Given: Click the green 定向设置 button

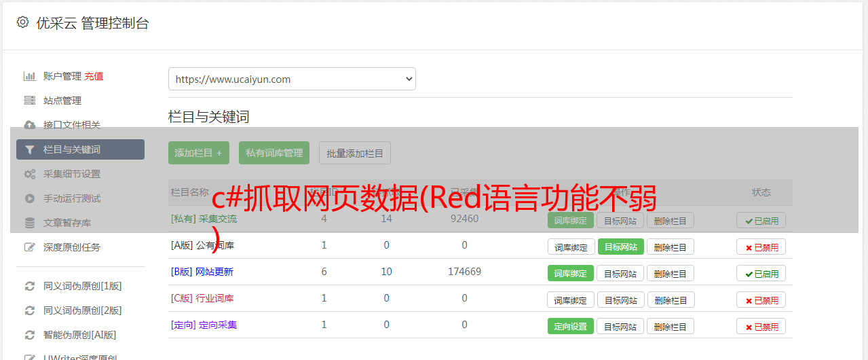Looking at the screenshot, I should tap(571, 326).
